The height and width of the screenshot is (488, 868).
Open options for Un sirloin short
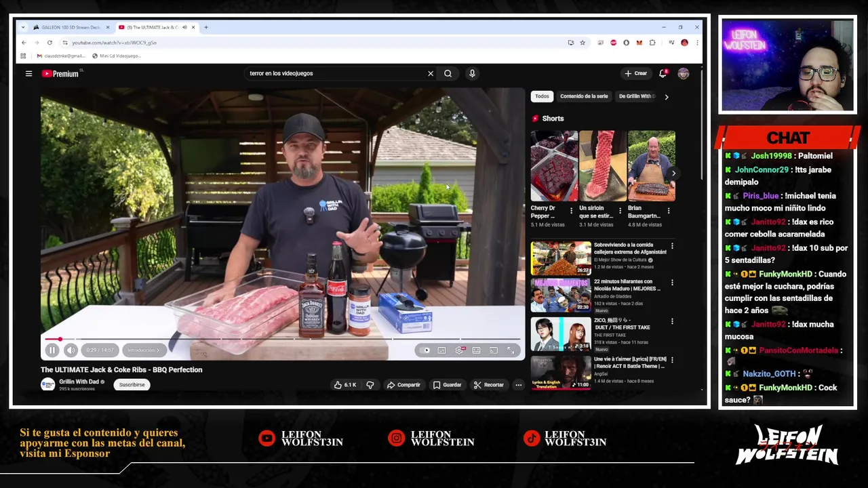pos(620,211)
